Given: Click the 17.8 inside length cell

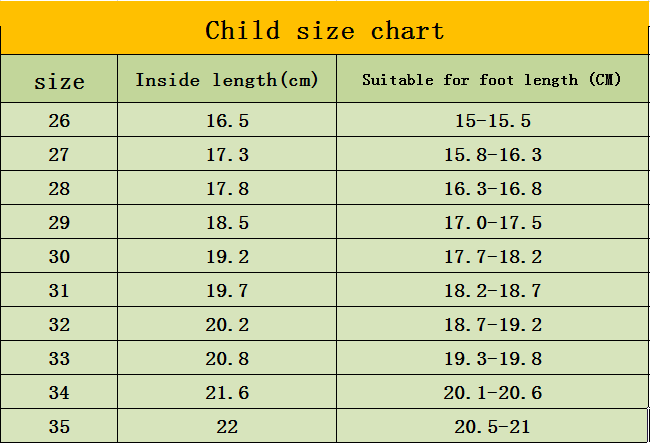Looking at the screenshot, I should pyautogui.click(x=227, y=189).
